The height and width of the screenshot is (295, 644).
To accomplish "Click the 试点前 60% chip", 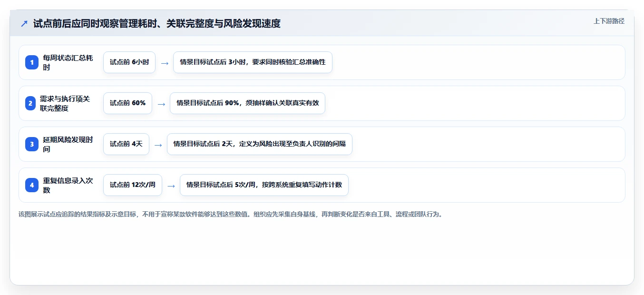I will click(x=127, y=103).
